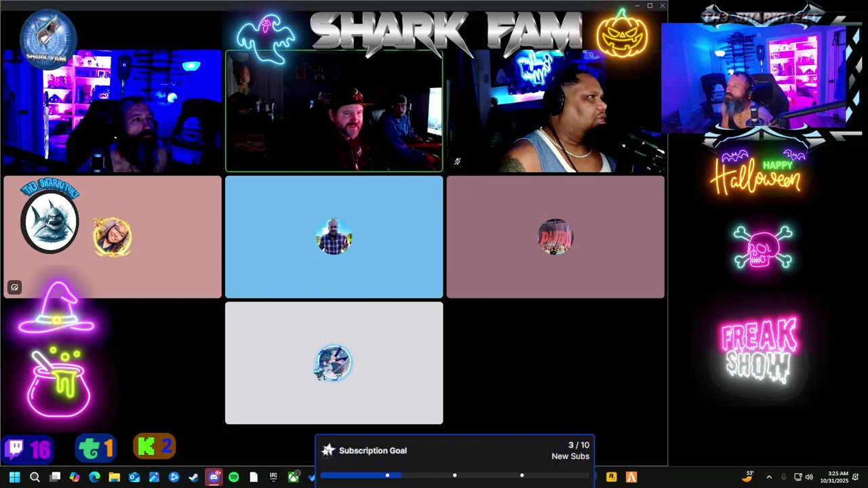Minimize the Discord call window
The height and width of the screenshot is (488, 868).
(637, 5)
